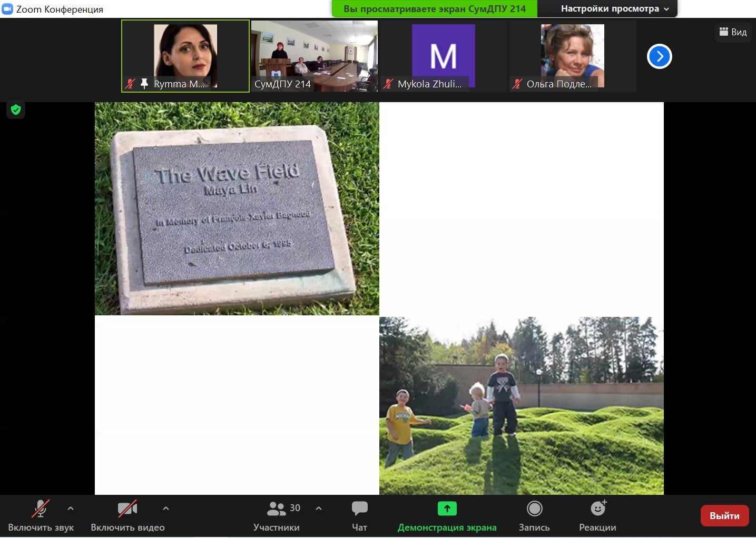Change layout with Вид button
Viewport: 756px width, 538px height.
[733, 32]
